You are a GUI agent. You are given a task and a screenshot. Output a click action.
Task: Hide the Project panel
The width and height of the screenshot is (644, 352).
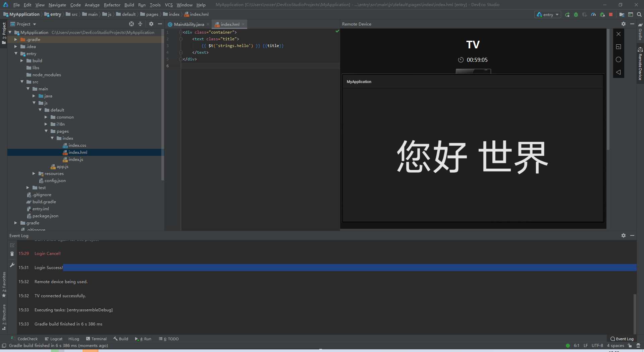pyautogui.click(x=160, y=24)
